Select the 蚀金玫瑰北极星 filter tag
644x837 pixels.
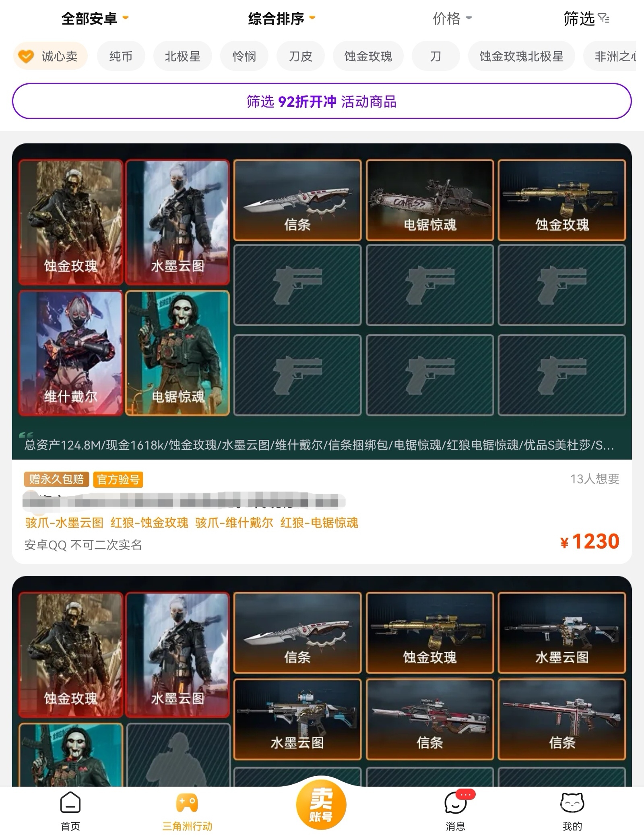(522, 56)
